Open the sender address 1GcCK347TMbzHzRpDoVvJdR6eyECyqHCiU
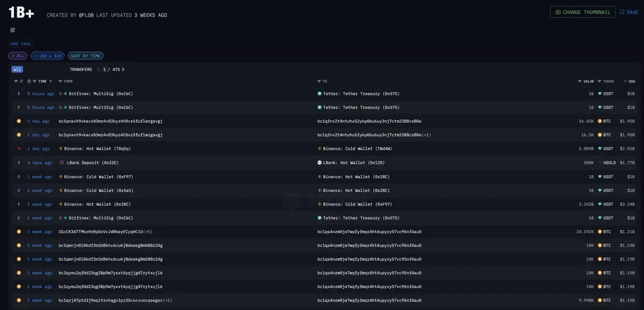The image size is (644, 310). point(101,232)
